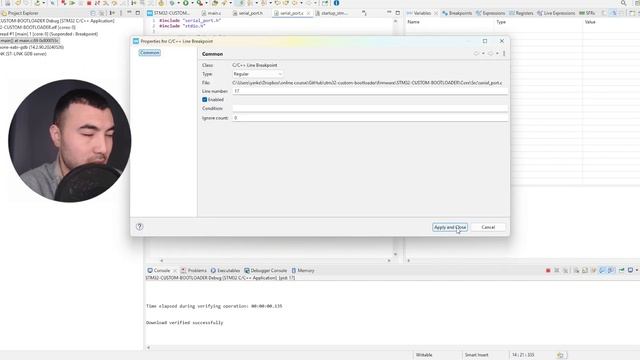Close the serial_port.c editor tab

tap(308, 13)
